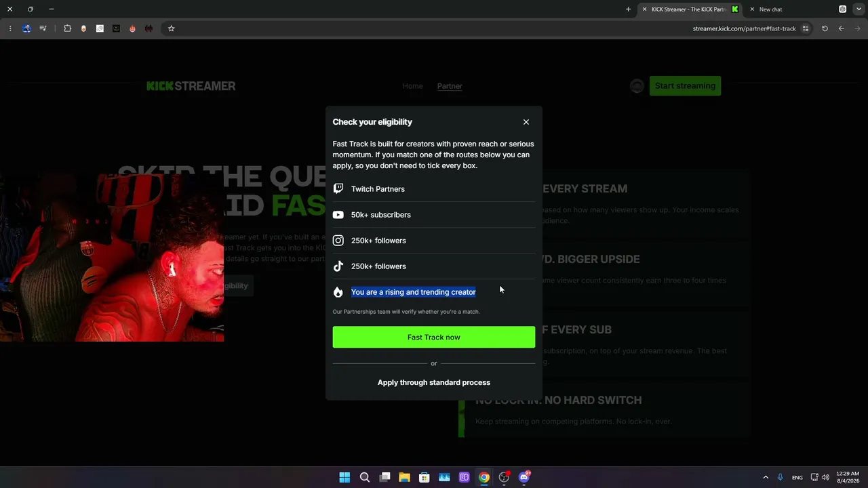Open the profile avatar next to Start streaming
The image size is (868, 488).
click(x=637, y=86)
